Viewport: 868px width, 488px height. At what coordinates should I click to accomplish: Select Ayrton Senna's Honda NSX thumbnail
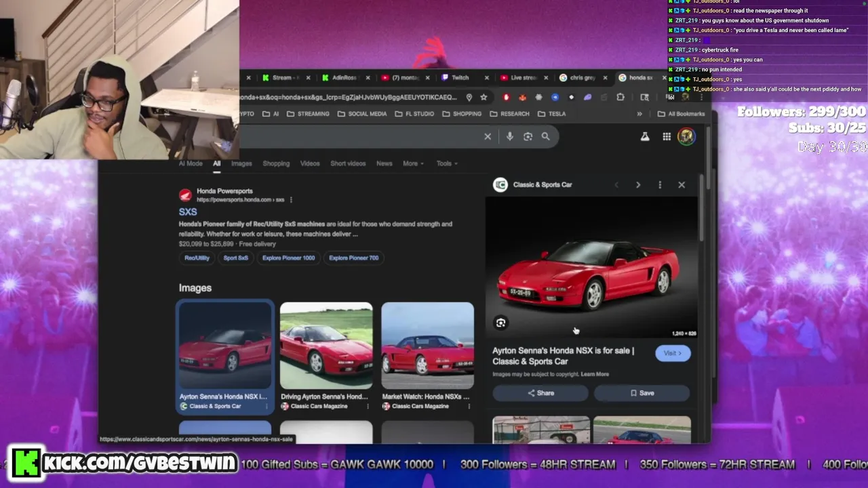pyautogui.click(x=225, y=346)
